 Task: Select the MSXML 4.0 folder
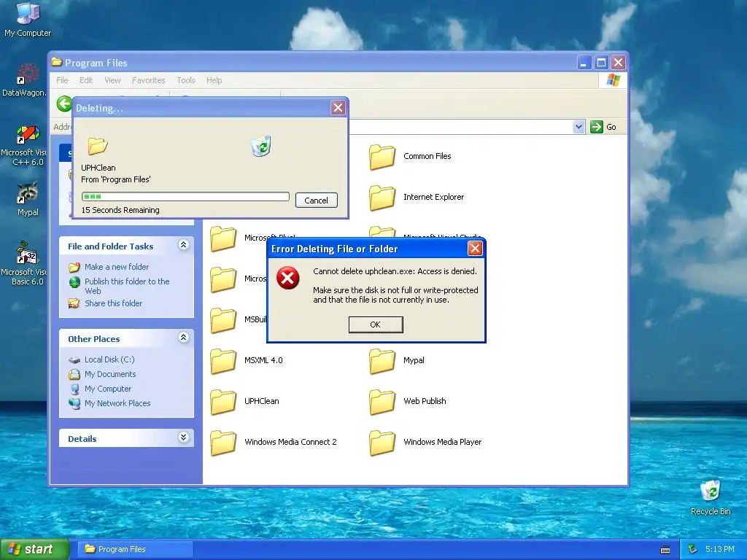247,360
